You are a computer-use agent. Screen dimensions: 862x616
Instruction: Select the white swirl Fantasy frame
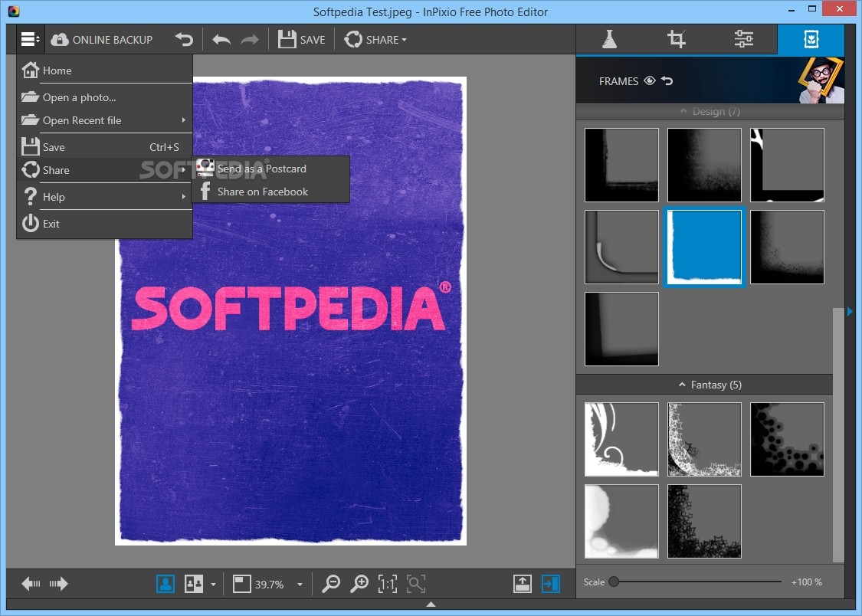(621, 439)
